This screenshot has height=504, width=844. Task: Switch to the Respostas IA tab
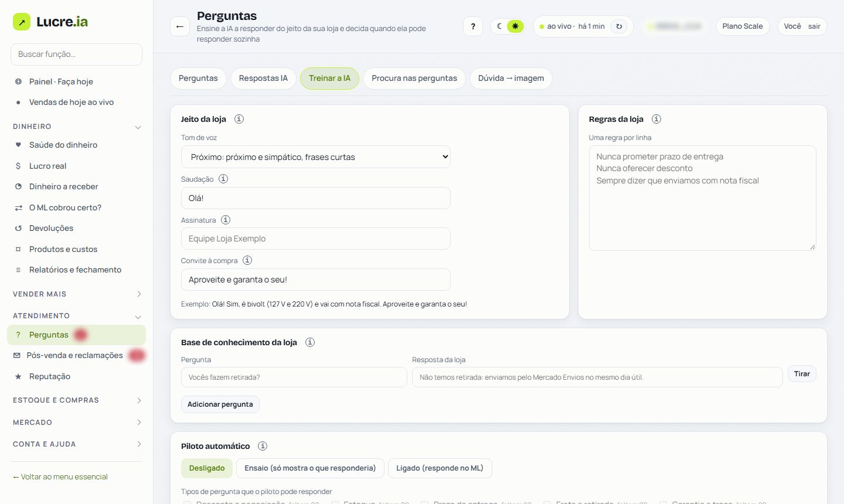(263, 79)
